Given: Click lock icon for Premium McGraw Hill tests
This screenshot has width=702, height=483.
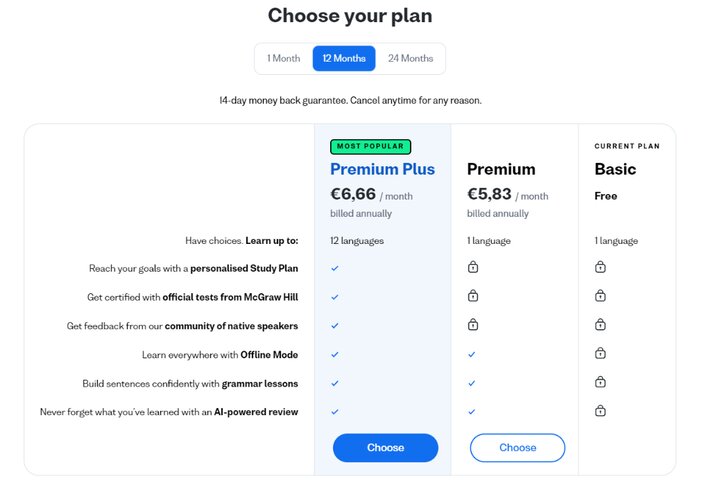Looking at the screenshot, I should click(473, 296).
